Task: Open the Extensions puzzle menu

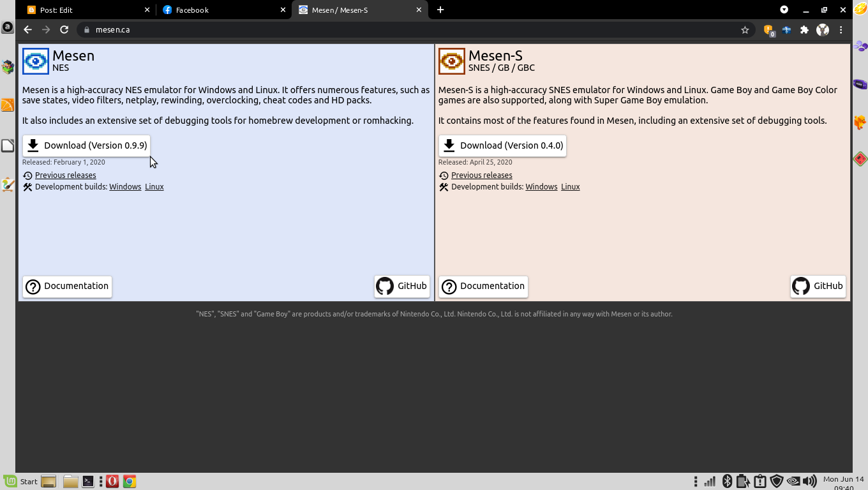Action: pyautogui.click(x=804, y=29)
